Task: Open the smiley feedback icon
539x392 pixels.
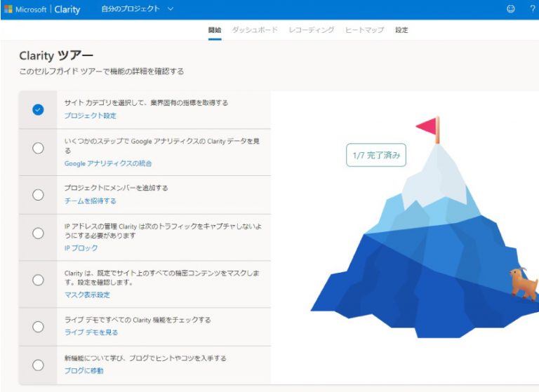Action: [x=511, y=9]
